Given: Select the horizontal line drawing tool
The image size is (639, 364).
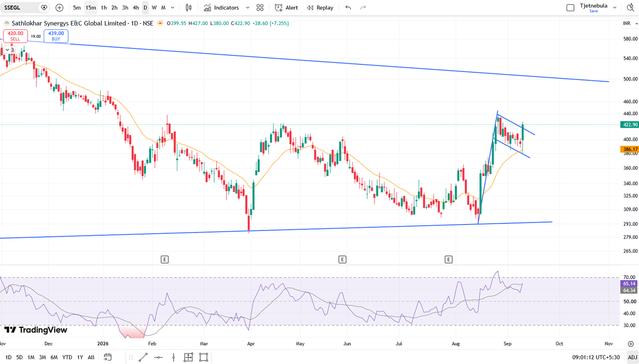Looking at the screenshot, I should (158, 357).
